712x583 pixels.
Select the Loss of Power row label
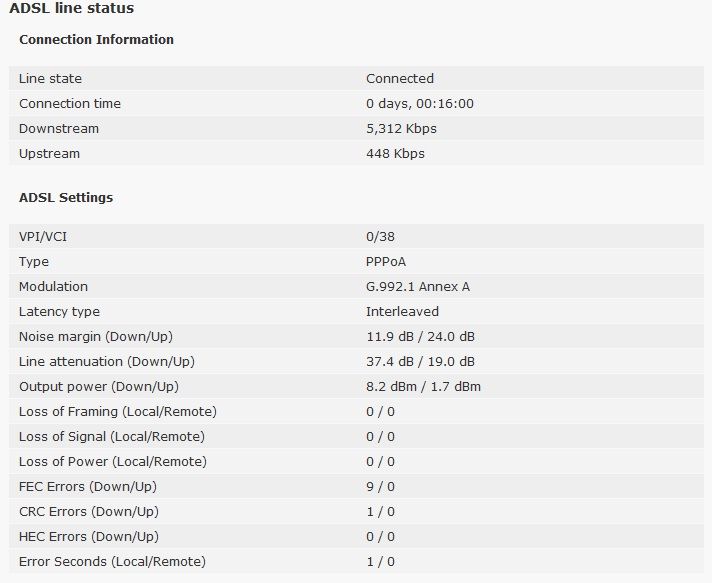coord(112,462)
